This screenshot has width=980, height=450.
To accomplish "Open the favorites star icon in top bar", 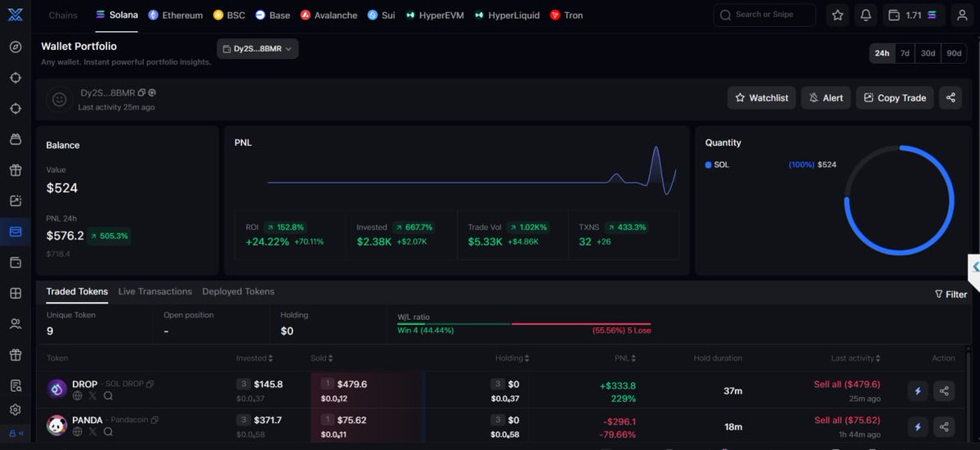I will (838, 15).
